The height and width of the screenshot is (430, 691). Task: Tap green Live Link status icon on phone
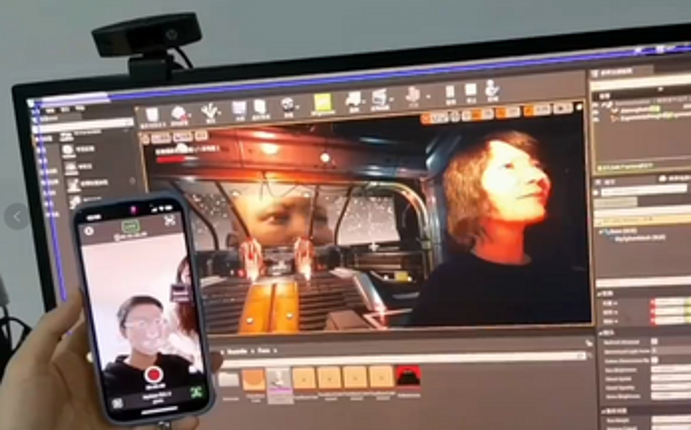[130, 226]
